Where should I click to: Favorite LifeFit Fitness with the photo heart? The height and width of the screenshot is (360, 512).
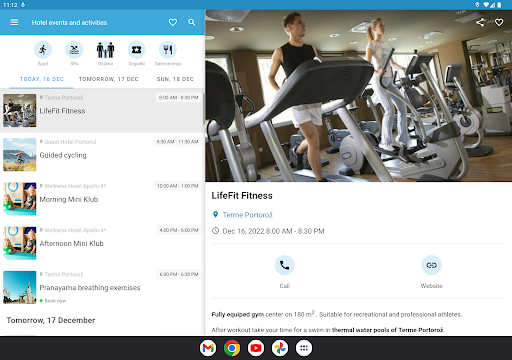click(499, 22)
